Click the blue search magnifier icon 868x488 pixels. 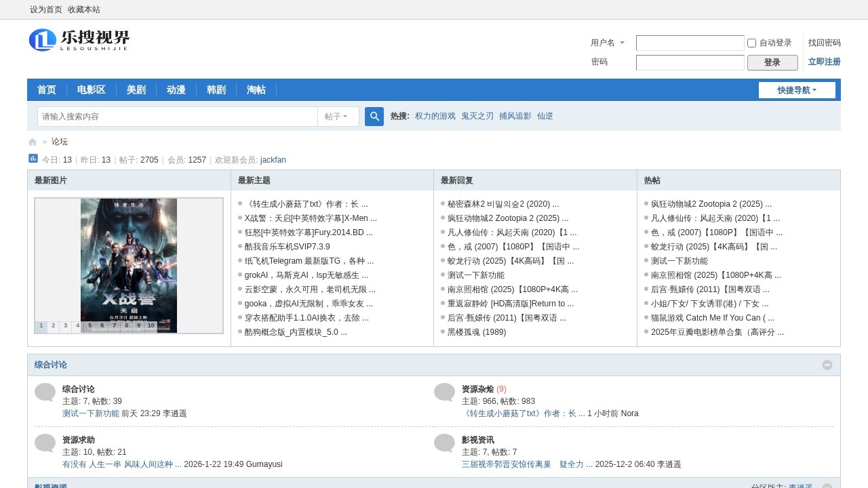click(374, 116)
